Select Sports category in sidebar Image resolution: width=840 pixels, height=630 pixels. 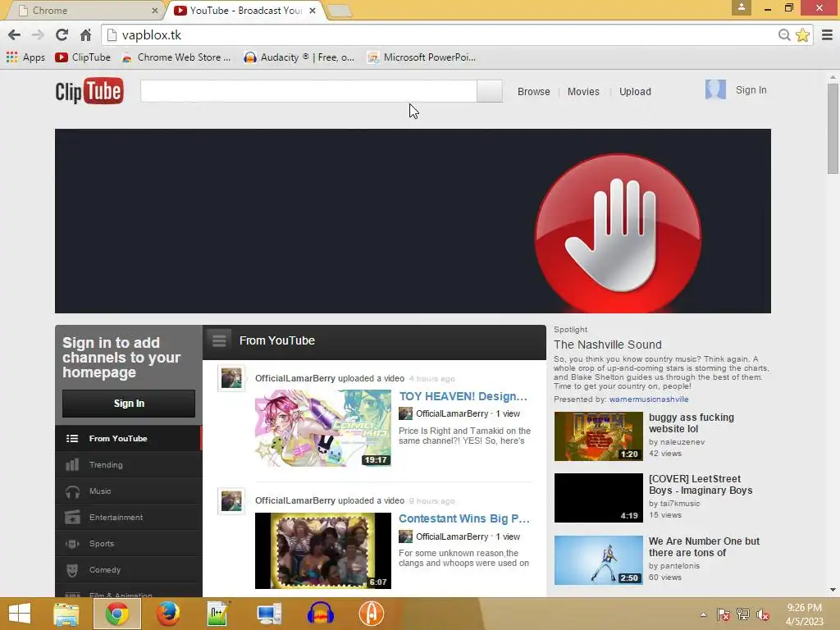pos(129,543)
